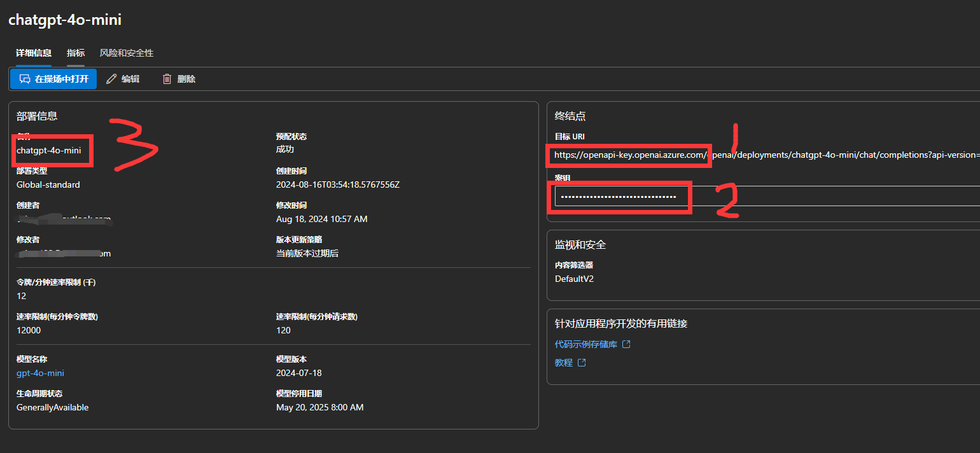Viewport: 980px width, 453px height.
Task: Select creation time 2024-08-16T03:54:18.5767556Z
Action: coord(338,185)
